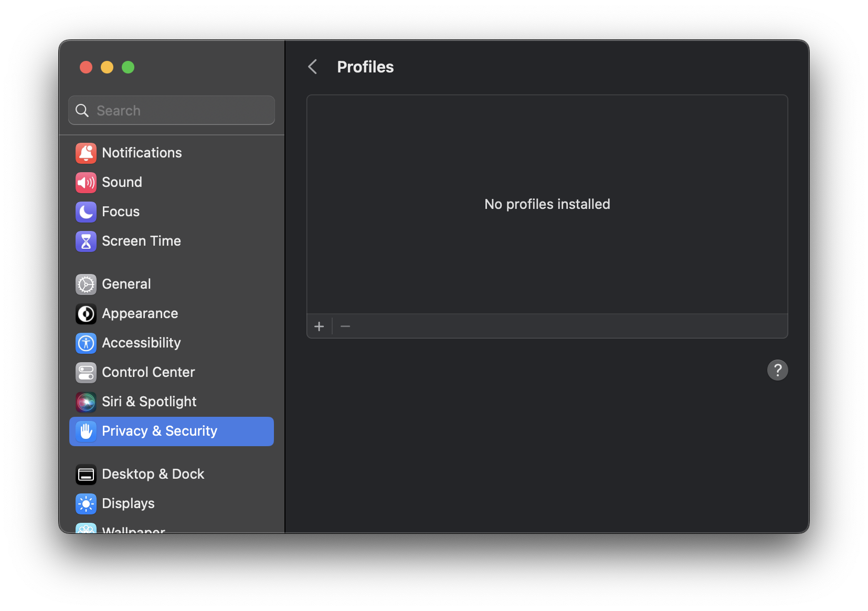Viewport: 868px width, 611px height.
Task: Go back from the Profiles page
Action: point(313,67)
